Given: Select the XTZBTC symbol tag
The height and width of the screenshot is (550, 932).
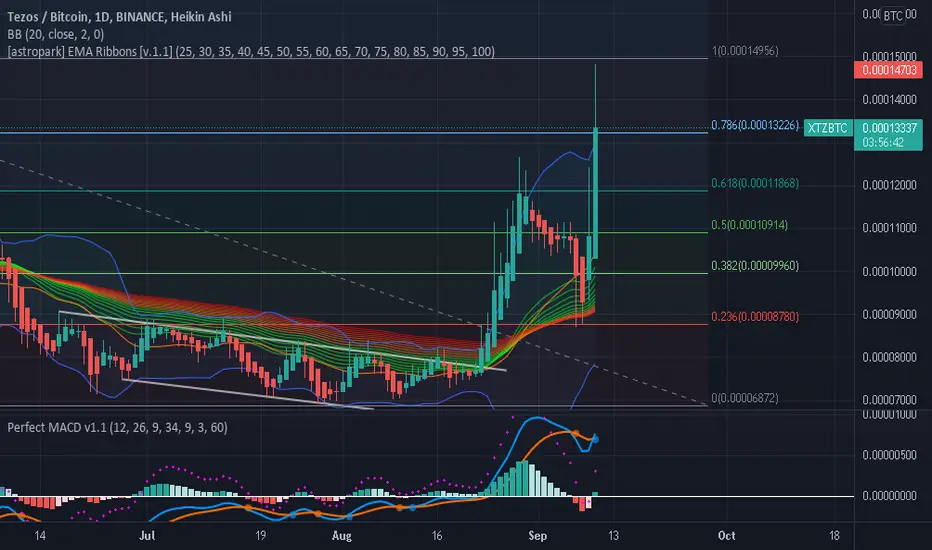Looking at the screenshot, I should 827,128.
